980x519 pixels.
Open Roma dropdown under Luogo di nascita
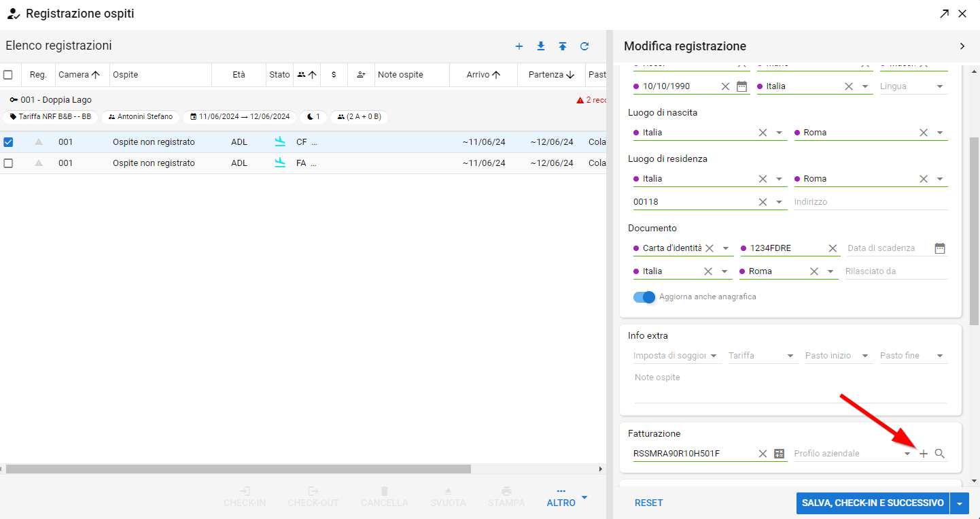click(940, 133)
